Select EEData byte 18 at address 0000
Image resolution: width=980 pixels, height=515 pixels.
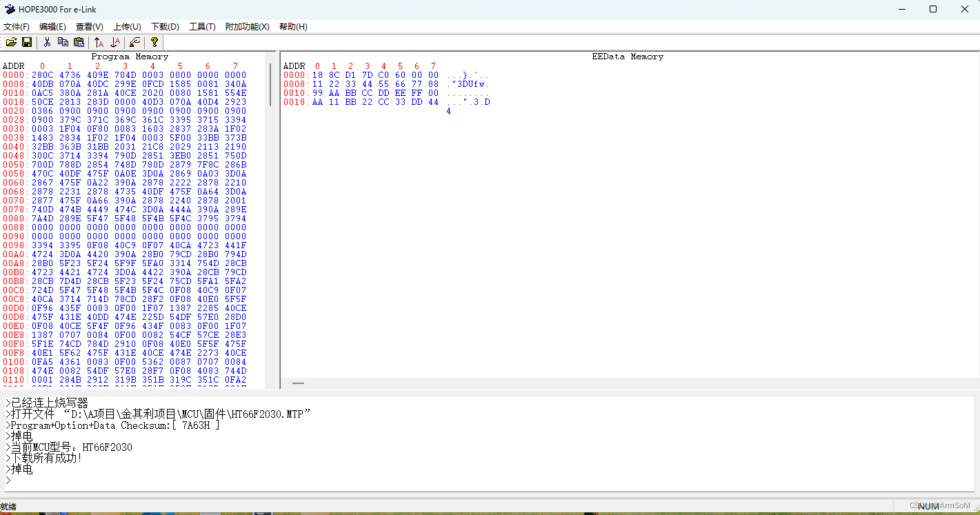point(317,75)
